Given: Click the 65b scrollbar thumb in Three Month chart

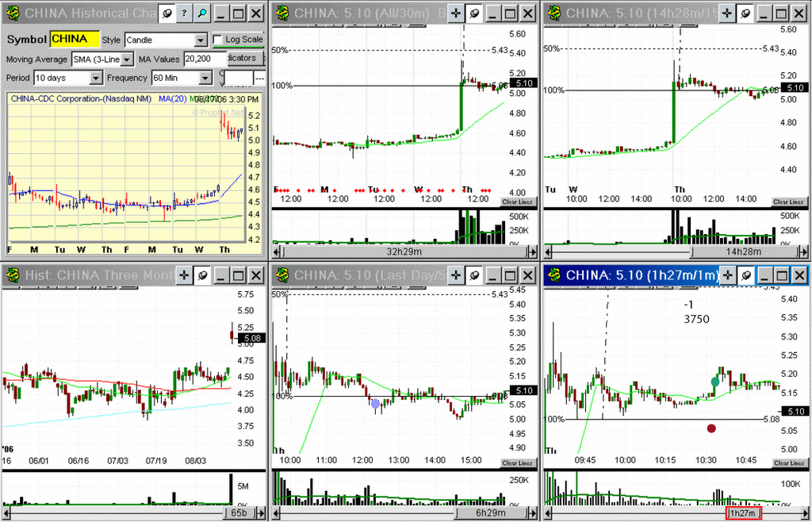Looking at the screenshot, I should (238, 513).
